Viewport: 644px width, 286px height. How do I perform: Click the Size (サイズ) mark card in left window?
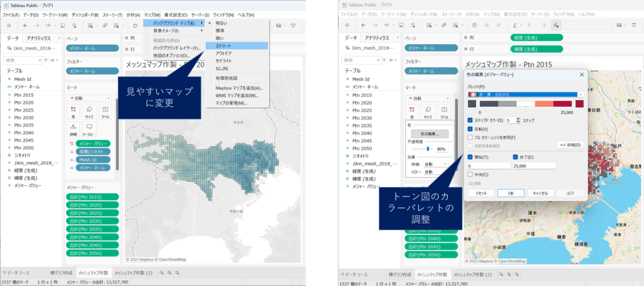click(x=89, y=112)
